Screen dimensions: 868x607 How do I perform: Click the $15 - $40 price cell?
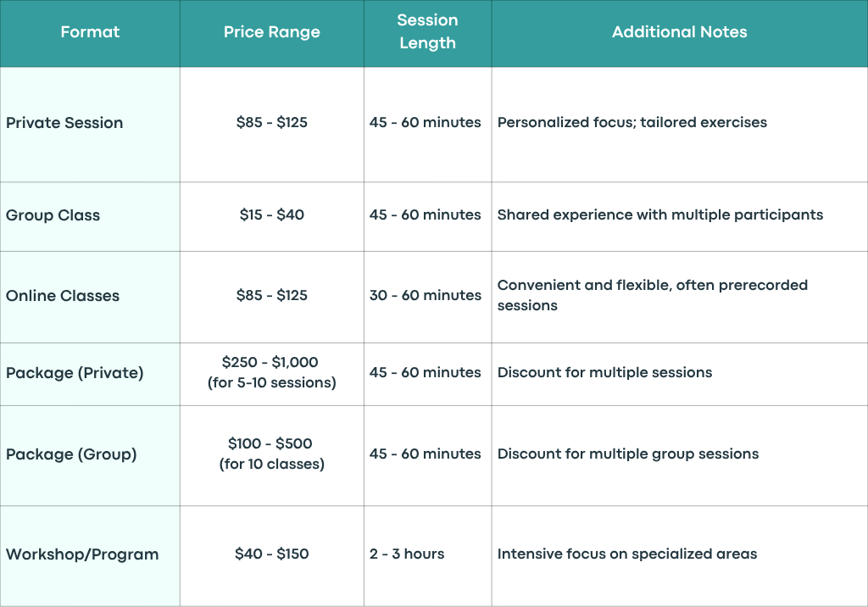[x=272, y=216]
